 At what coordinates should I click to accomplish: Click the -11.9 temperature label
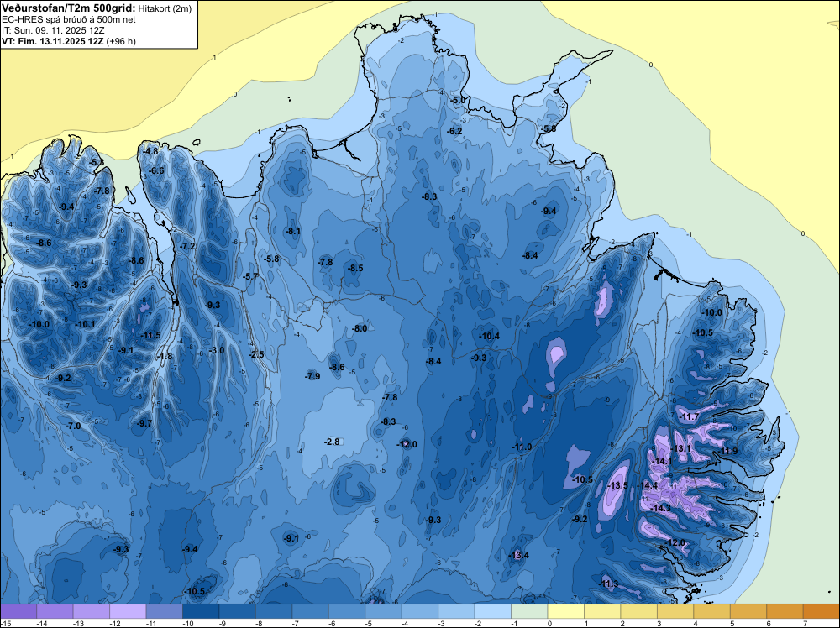727,451
